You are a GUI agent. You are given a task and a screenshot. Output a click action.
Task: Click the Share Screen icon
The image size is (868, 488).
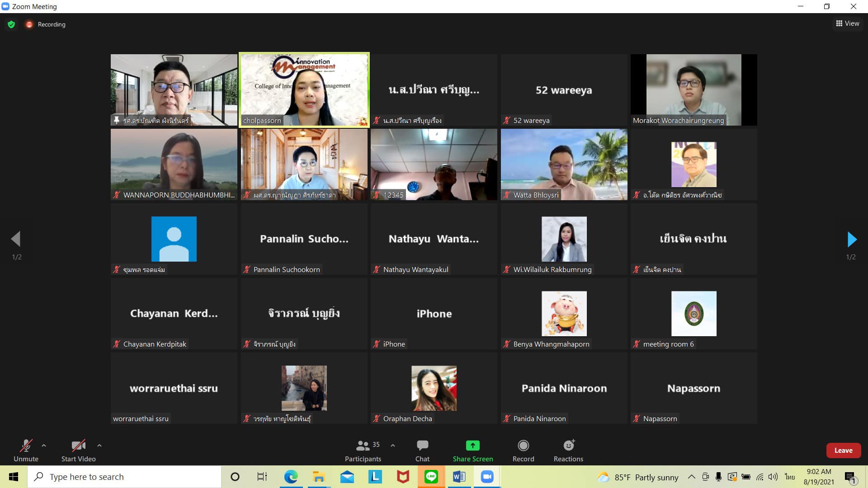[x=472, y=446]
